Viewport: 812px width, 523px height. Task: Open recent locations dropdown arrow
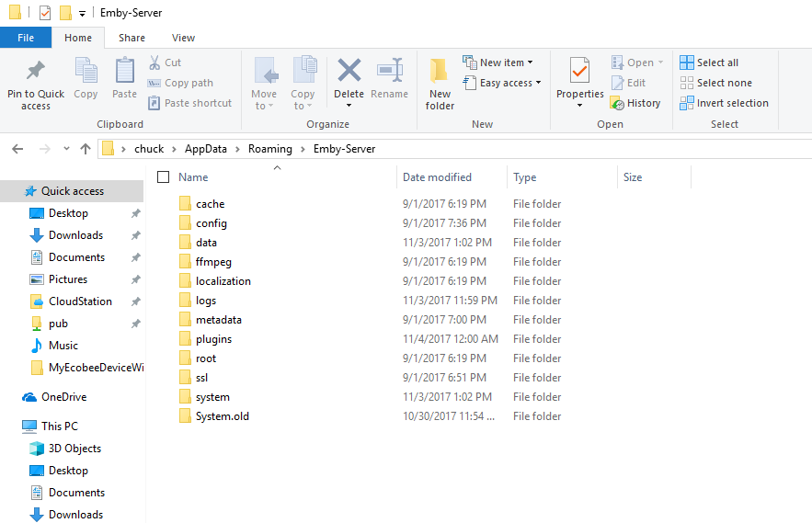click(x=66, y=149)
